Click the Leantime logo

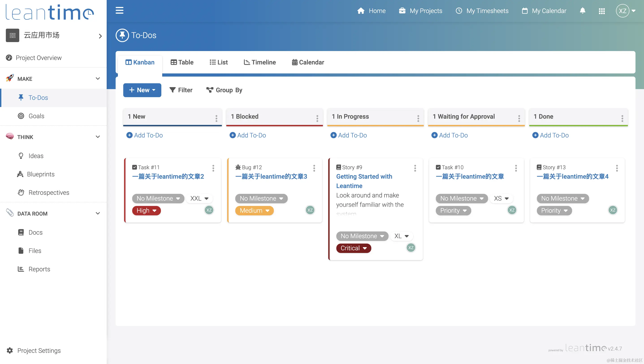50,12
